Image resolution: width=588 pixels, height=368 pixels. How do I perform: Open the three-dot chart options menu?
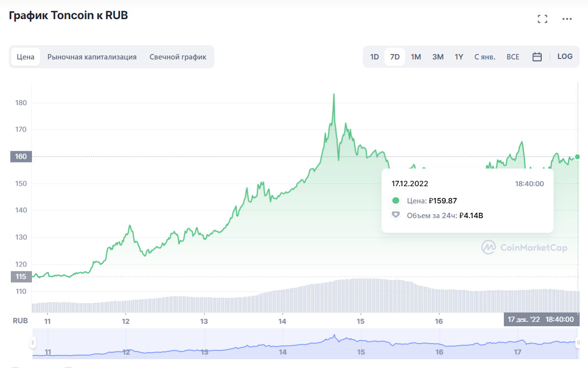coord(567,19)
